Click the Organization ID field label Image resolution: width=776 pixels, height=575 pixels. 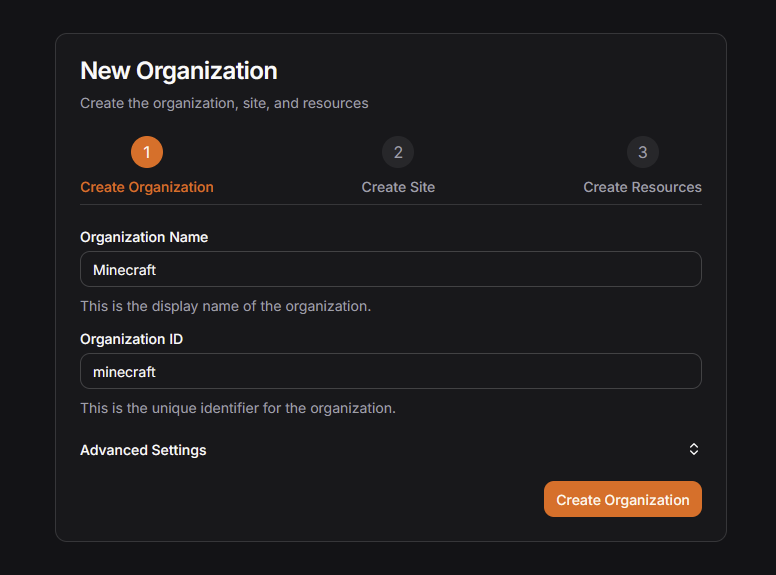tap(131, 339)
